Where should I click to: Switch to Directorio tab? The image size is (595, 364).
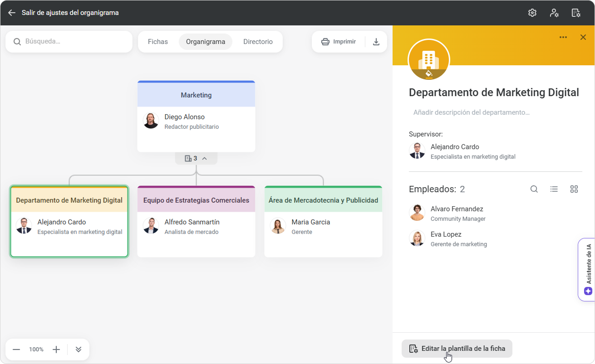[x=258, y=42]
